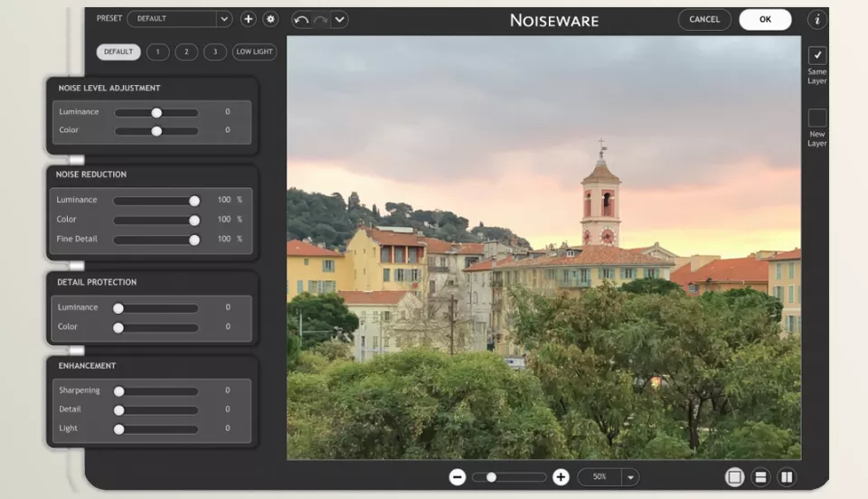Click the Noise Reduction Color 100 value
The width and height of the screenshot is (868, 499).
coord(224,220)
